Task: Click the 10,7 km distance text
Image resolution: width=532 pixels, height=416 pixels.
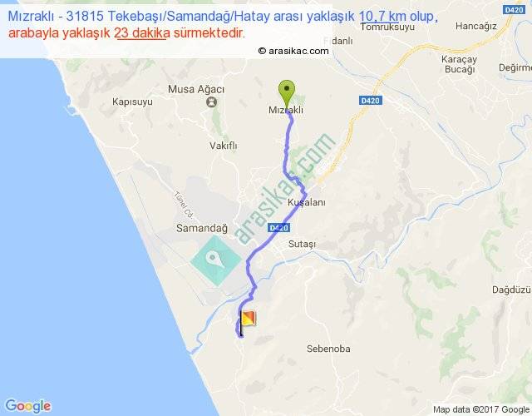Action: [382, 16]
